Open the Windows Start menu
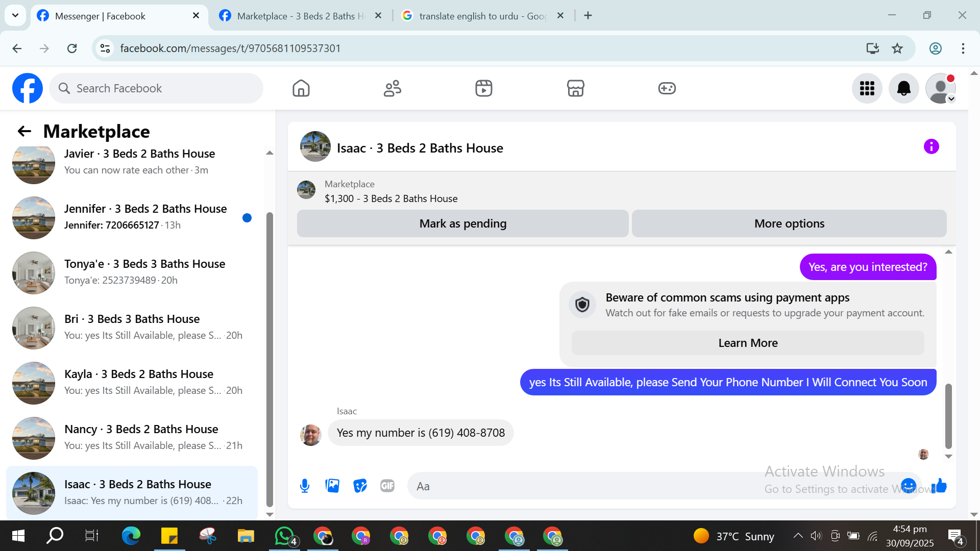Image resolution: width=980 pixels, height=551 pixels. (x=18, y=536)
